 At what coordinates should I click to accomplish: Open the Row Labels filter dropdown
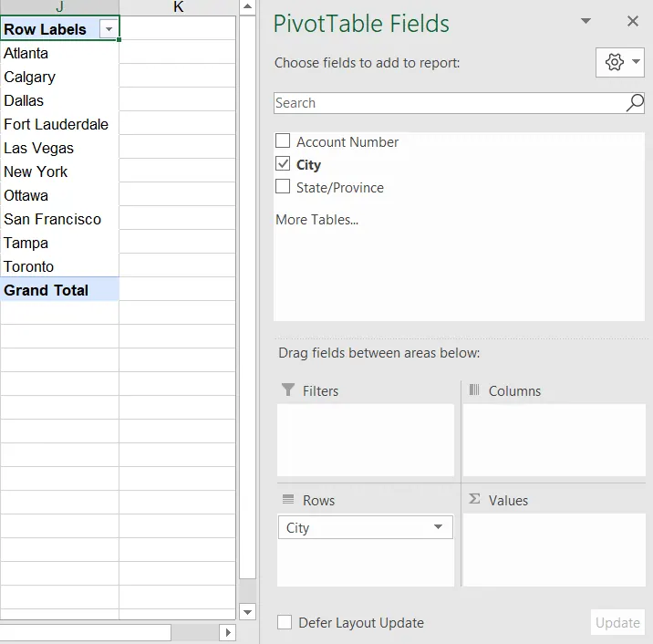(x=109, y=29)
